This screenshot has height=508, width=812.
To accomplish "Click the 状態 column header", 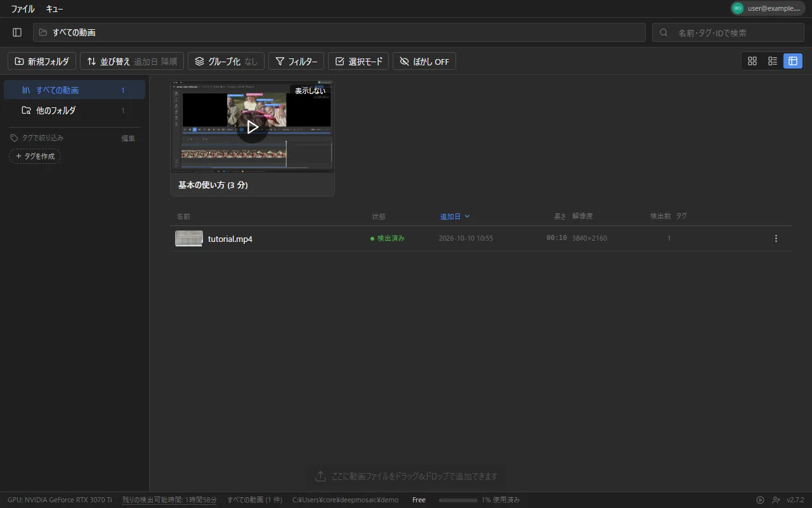I will point(379,217).
